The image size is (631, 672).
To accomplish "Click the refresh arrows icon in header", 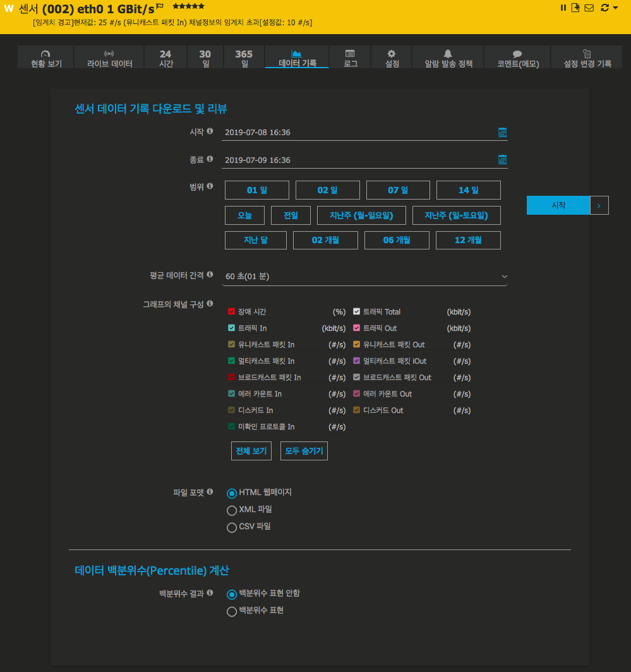I will point(605,8).
